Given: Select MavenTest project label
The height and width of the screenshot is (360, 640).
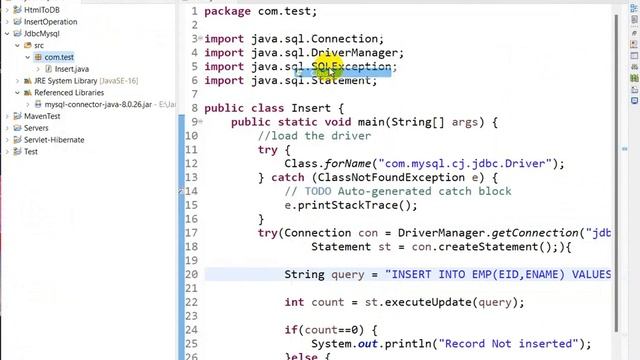Looking at the screenshot, I should tap(42, 116).
